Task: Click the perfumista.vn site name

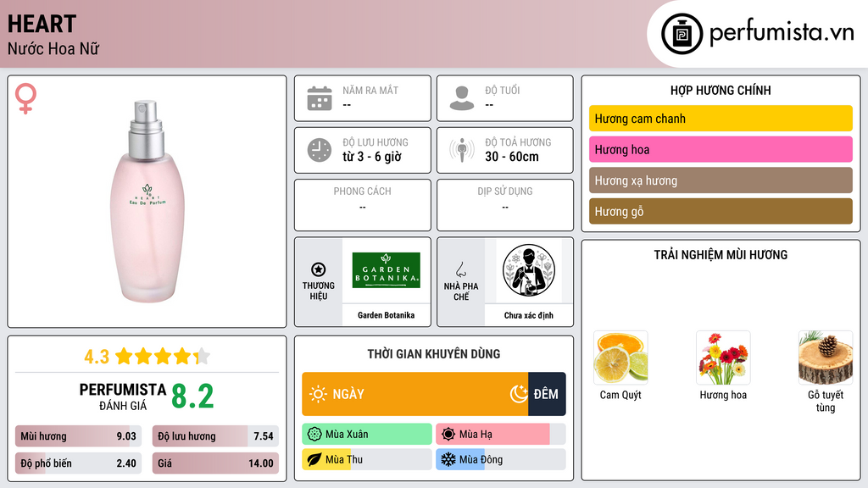Action: pos(782,33)
